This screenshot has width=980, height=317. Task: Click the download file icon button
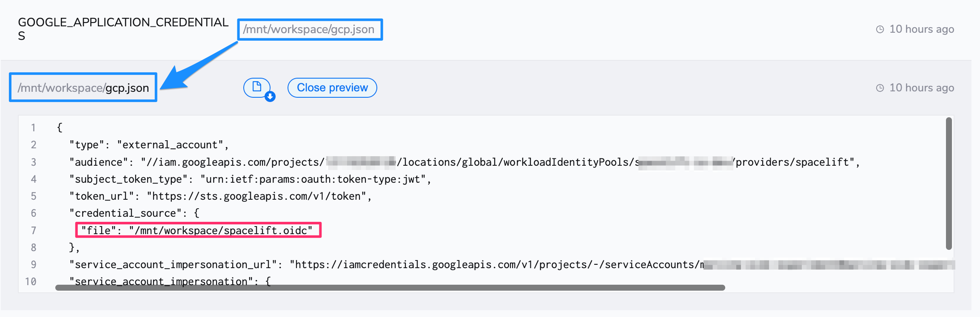(257, 88)
